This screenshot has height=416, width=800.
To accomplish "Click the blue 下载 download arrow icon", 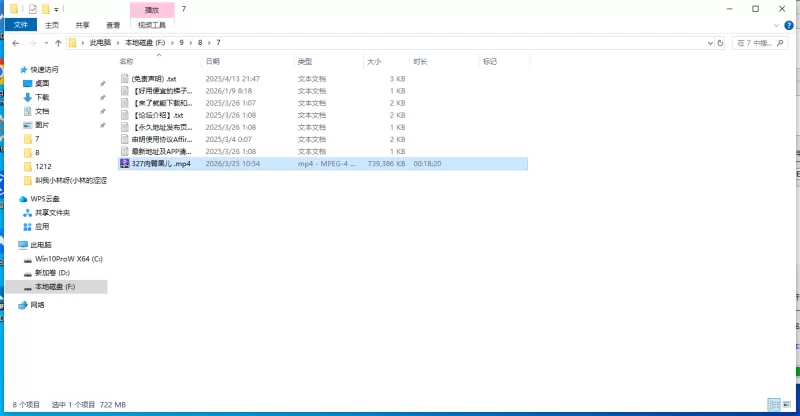I will (28, 97).
